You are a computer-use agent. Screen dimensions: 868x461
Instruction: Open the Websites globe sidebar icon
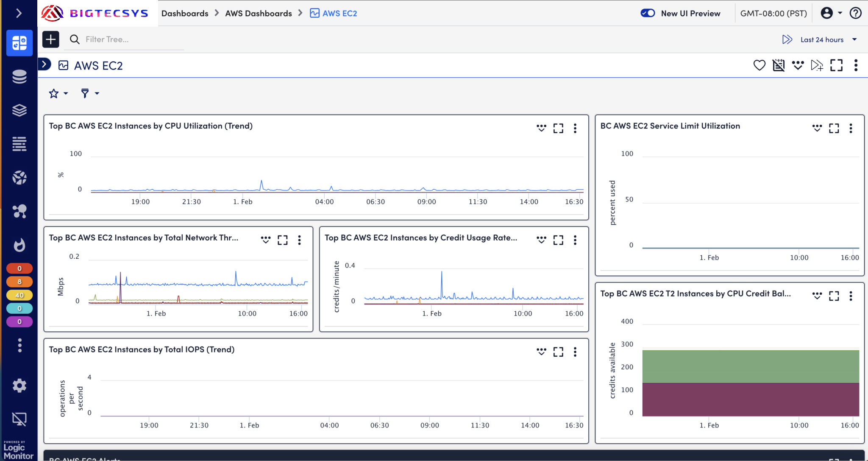(19, 177)
